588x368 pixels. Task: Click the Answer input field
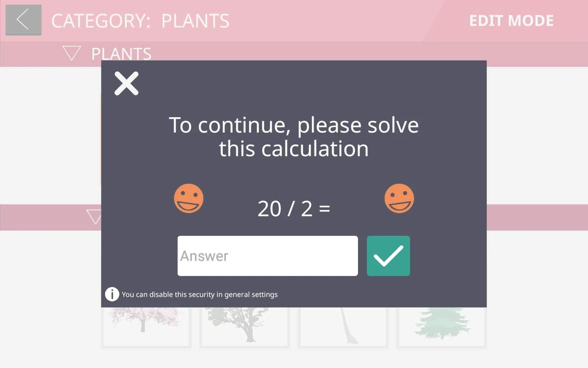point(268,256)
